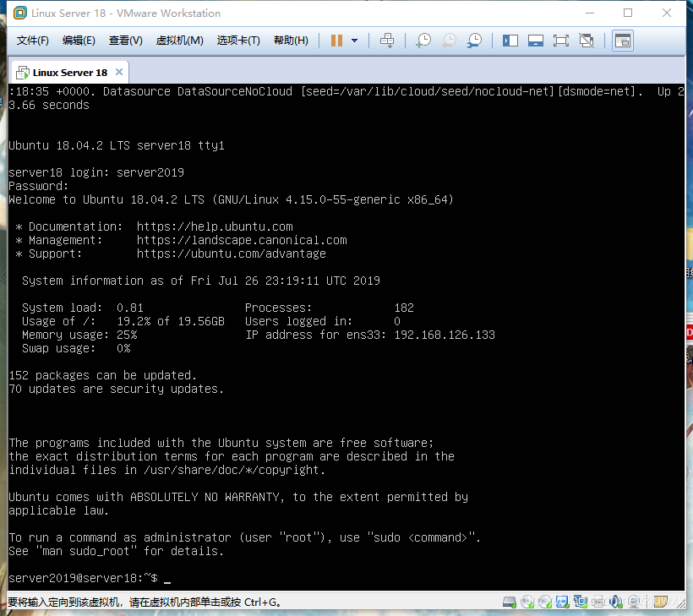Click the floppy drive status icon

tap(562, 602)
